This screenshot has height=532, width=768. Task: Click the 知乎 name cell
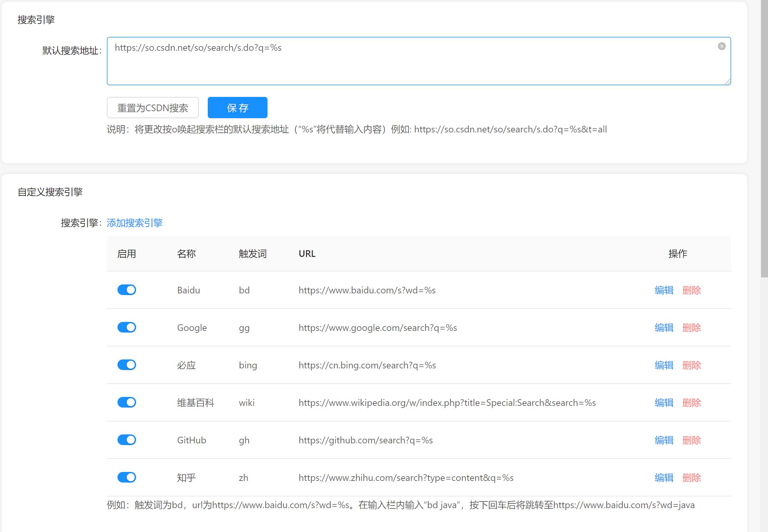click(186, 478)
